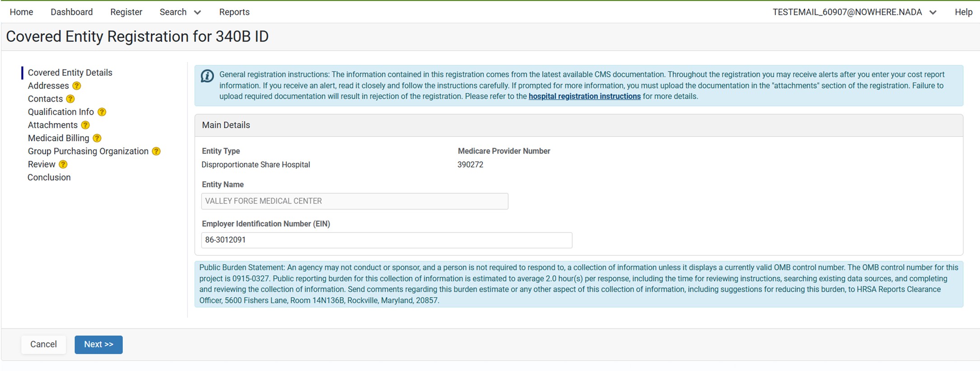Click help icon beside Contacts
This screenshot has width=980, height=371.
coord(70,99)
